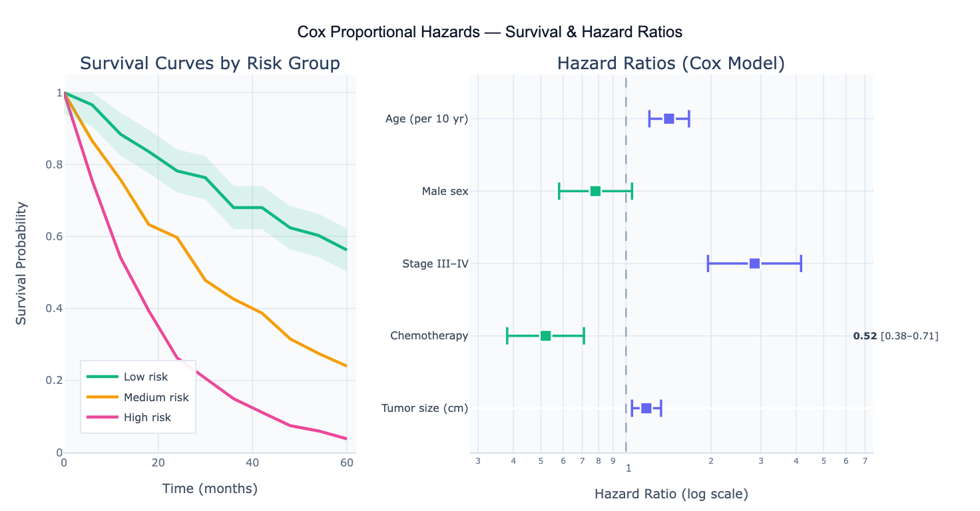
Task: Click the Male sex hazard ratio marker
Action: tap(595, 191)
